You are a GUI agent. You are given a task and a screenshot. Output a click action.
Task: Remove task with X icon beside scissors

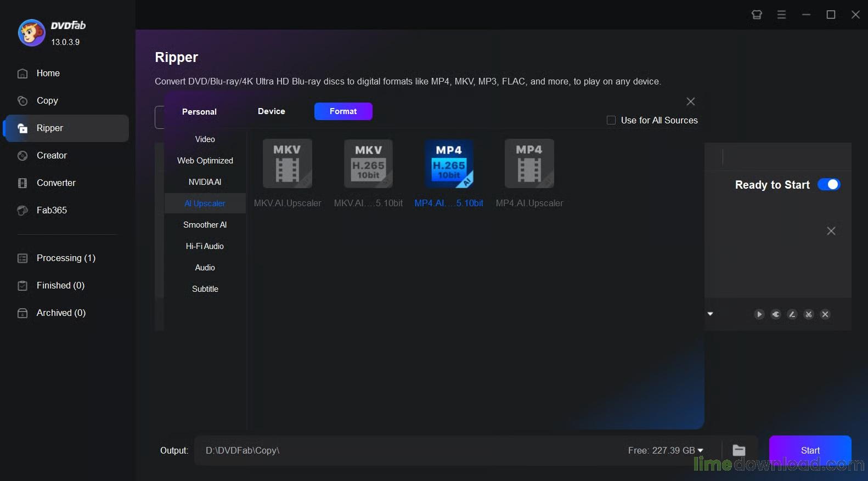[x=825, y=314]
